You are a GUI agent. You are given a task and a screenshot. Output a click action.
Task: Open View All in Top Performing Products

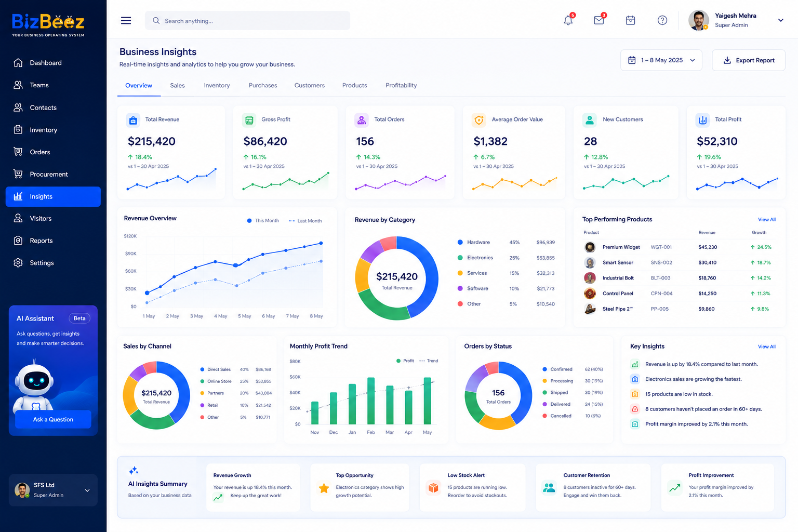766,220
